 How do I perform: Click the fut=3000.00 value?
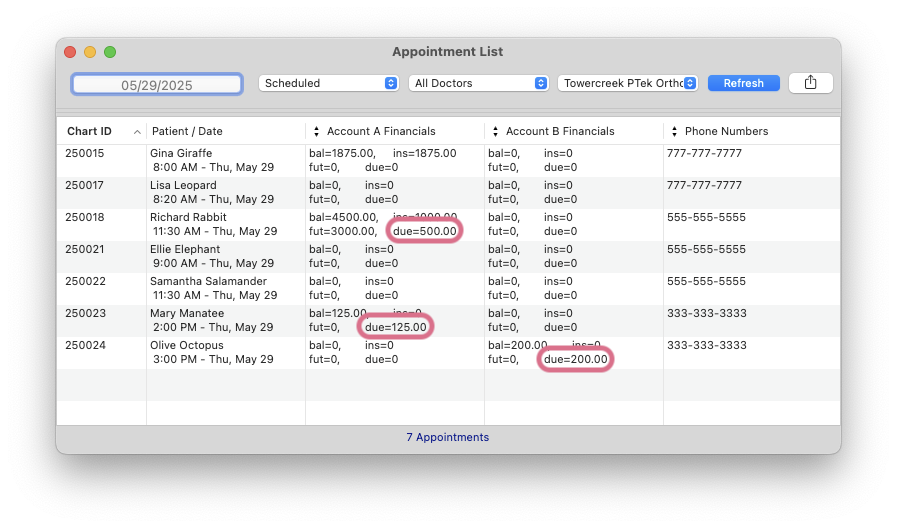pos(343,231)
